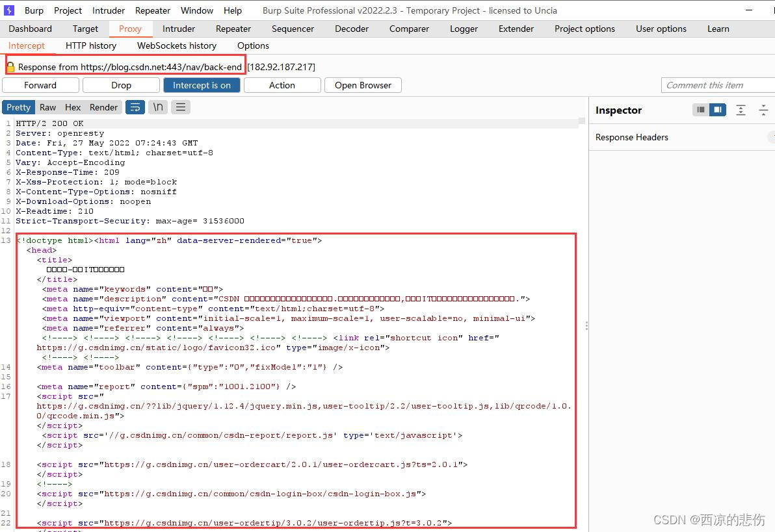Screen dimensions: 775x532
Task: Open the Action dropdown menu
Action: pos(282,85)
